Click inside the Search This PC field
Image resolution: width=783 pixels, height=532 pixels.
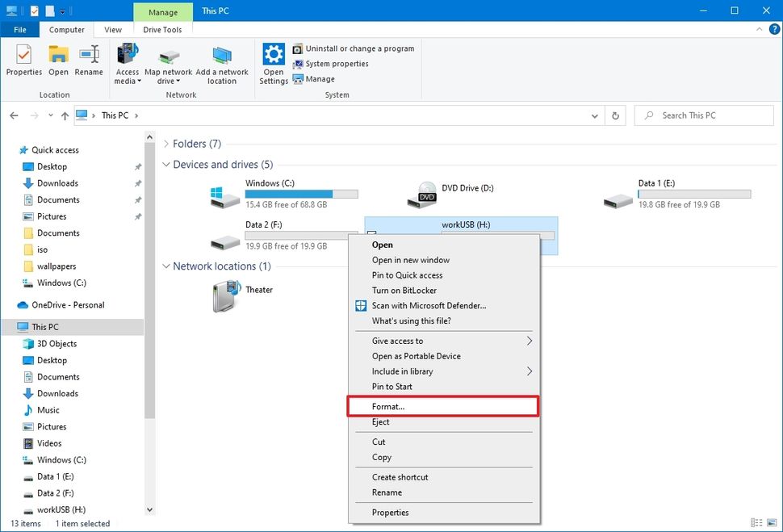[x=702, y=115]
